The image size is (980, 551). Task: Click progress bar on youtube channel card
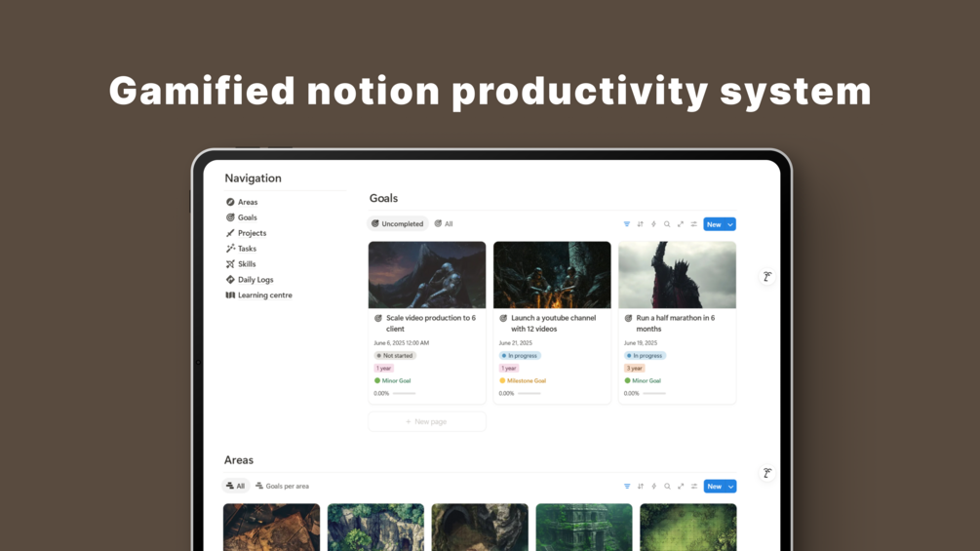tap(529, 394)
